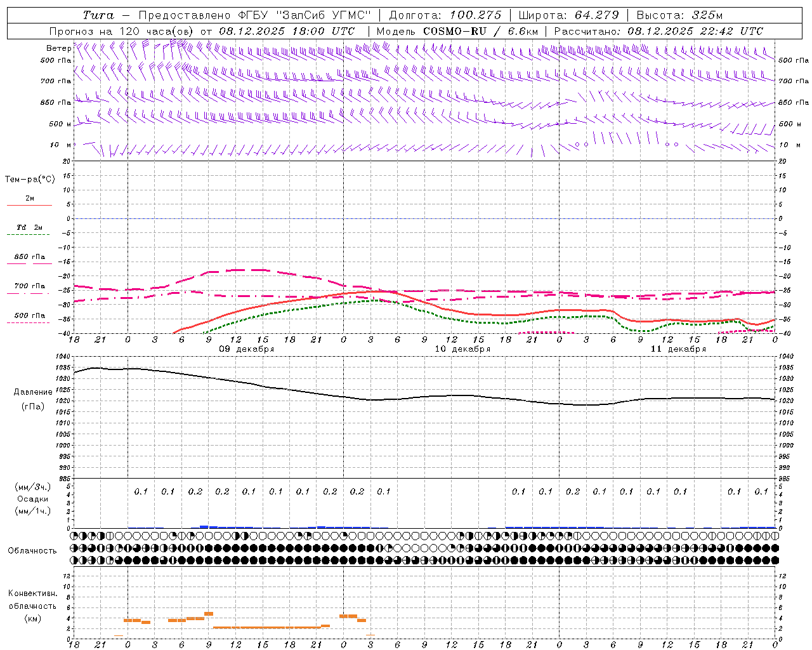Select the "Тем-ра(°C)" temperature panel label
This screenshot has width=812, height=650.
coord(30,180)
